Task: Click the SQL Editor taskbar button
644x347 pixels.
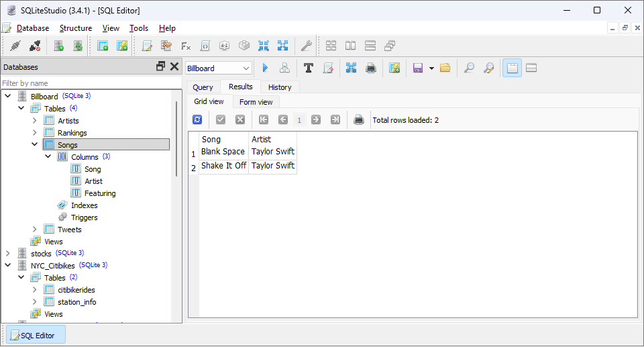Action: [x=36, y=336]
